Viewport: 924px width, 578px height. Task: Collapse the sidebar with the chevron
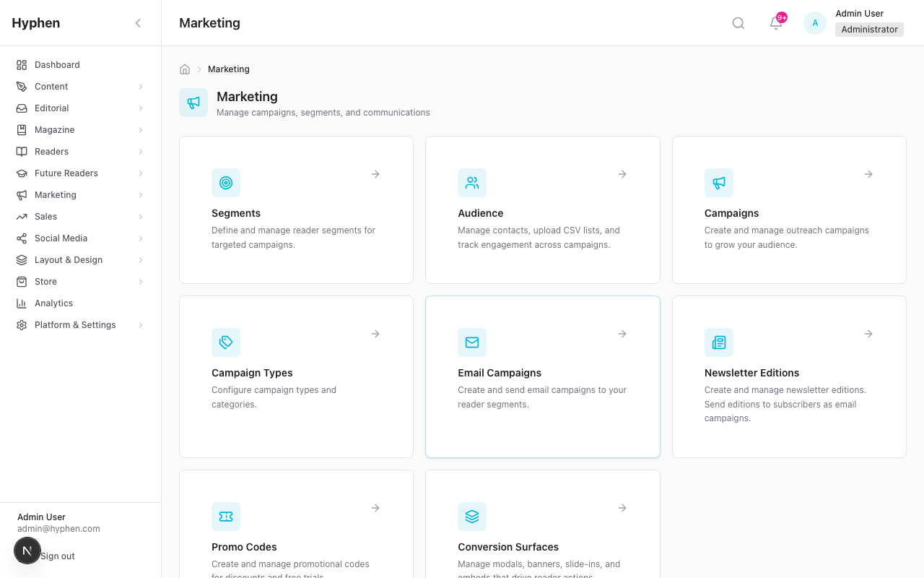pos(138,22)
